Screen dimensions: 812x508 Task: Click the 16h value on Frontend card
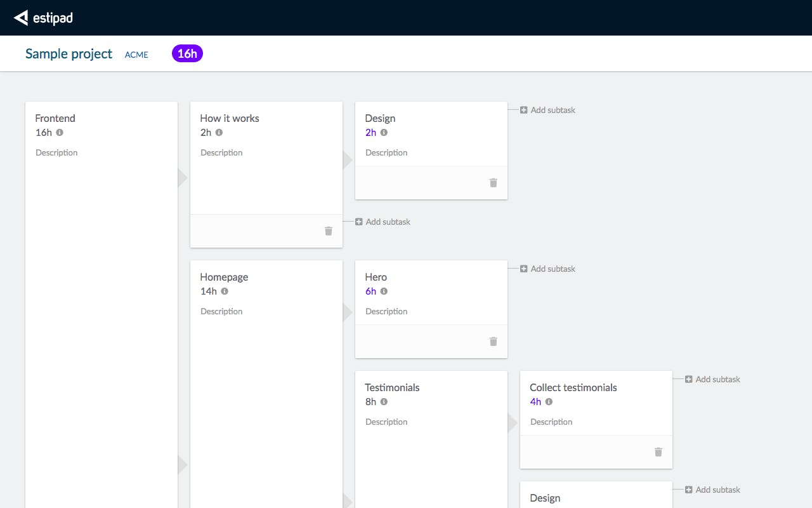coord(44,133)
